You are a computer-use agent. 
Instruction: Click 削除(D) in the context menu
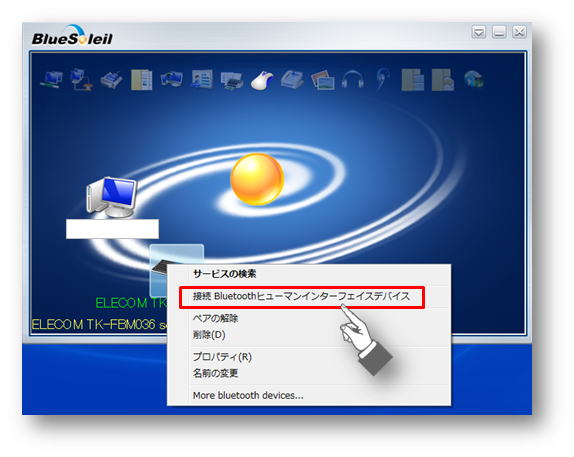[x=209, y=335]
